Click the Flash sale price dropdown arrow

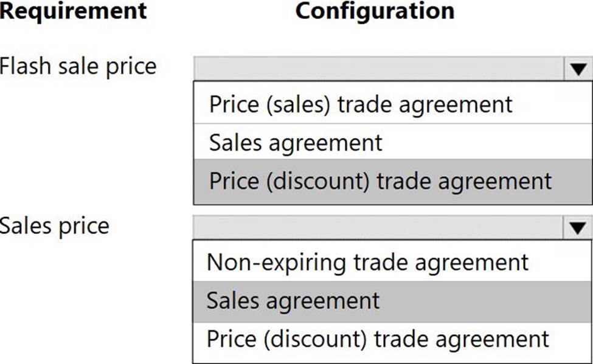pyautogui.click(x=577, y=70)
